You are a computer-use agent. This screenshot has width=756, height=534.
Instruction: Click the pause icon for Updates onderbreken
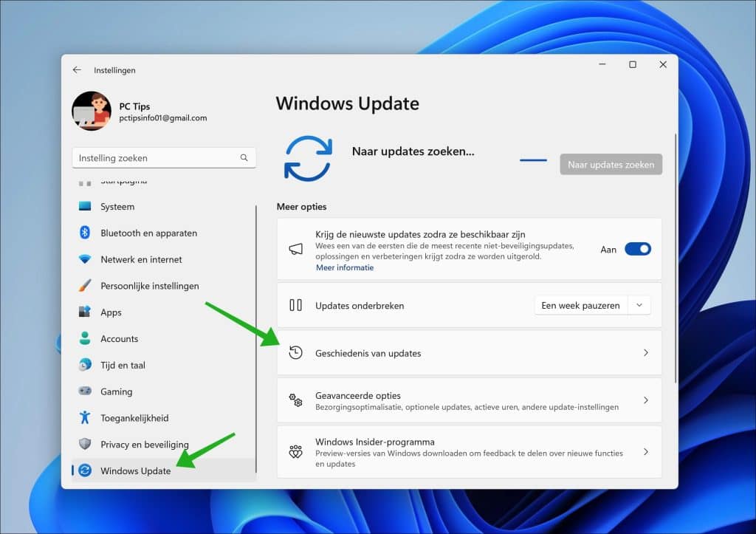(295, 305)
